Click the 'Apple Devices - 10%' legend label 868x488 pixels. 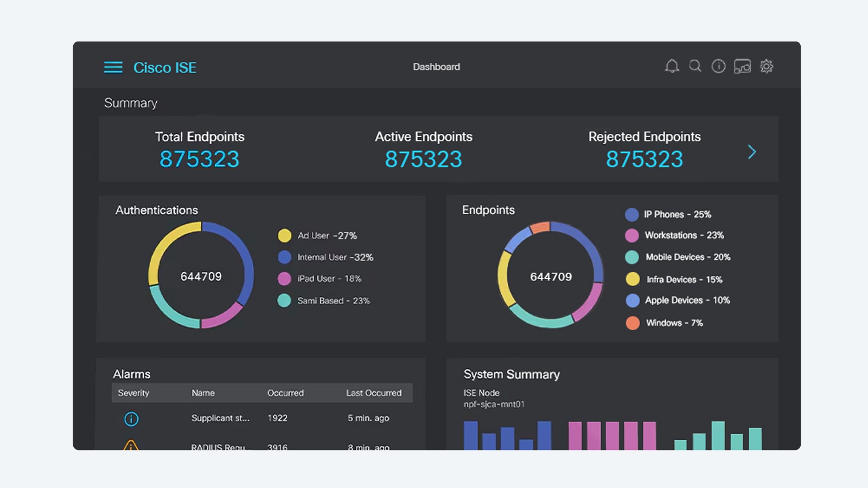(x=687, y=300)
